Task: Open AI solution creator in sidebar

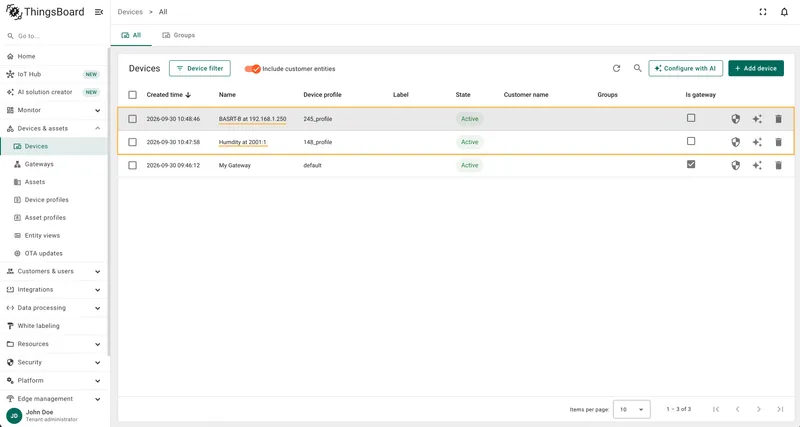Action: click(54, 92)
